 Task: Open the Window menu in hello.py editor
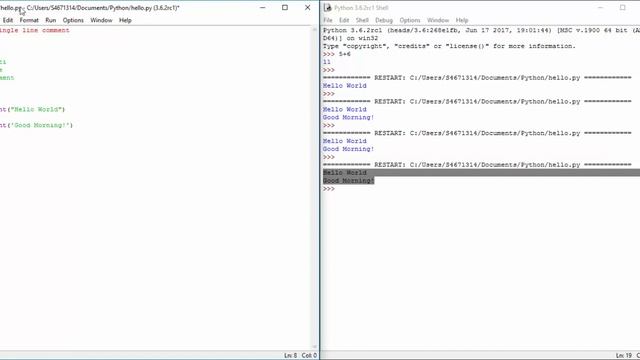click(x=101, y=20)
